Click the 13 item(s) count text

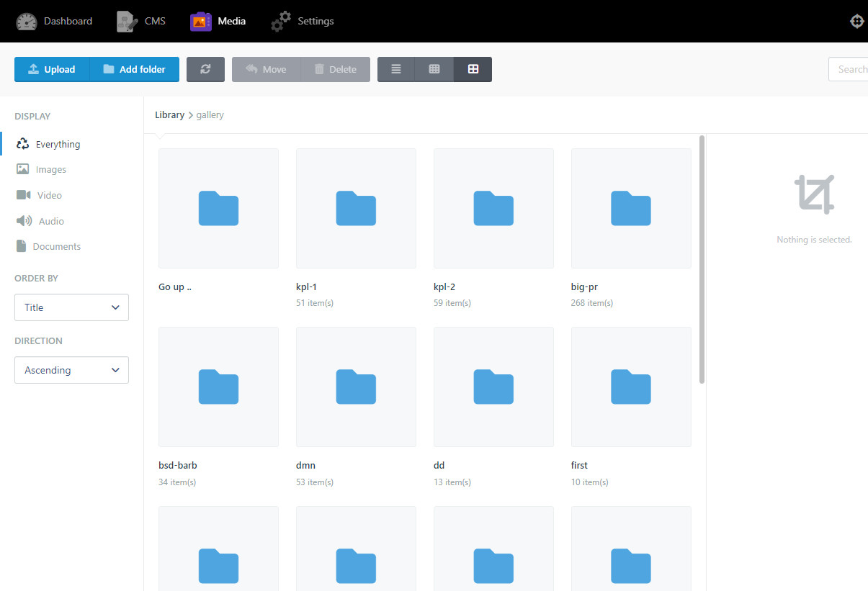(452, 482)
